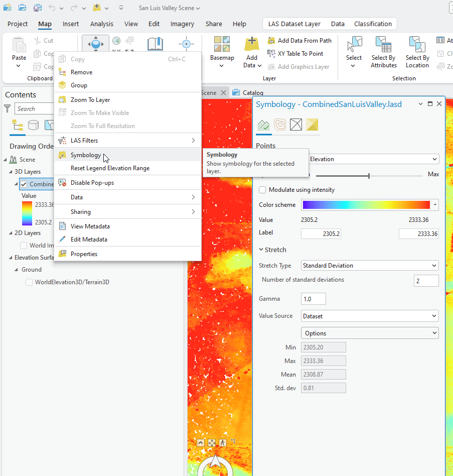Screen dimensions: 453x476
Task: Open the Contours symbology tab icon
Action: pyautogui.click(x=280, y=125)
